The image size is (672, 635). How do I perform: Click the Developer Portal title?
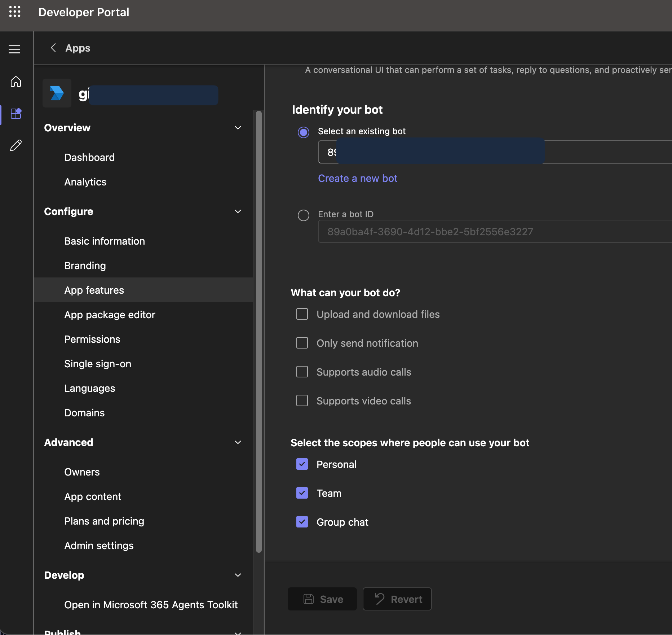coord(84,12)
